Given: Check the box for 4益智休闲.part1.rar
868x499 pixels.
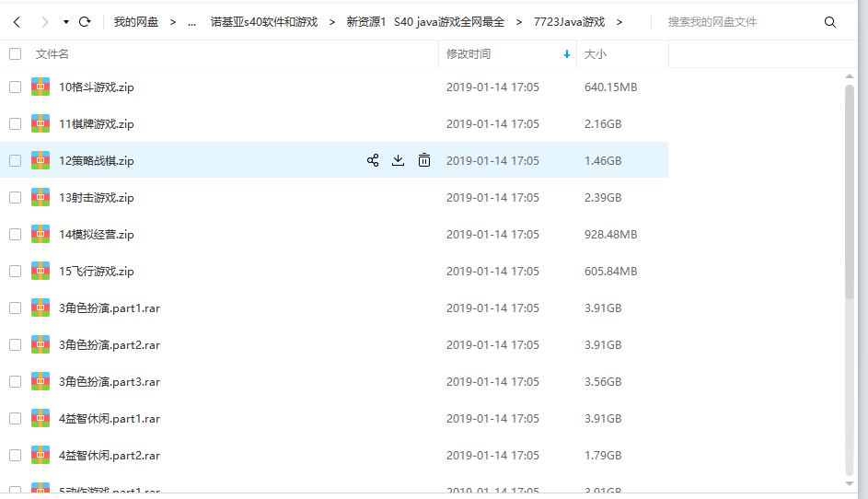Looking at the screenshot, I should [x=16, y=419].
